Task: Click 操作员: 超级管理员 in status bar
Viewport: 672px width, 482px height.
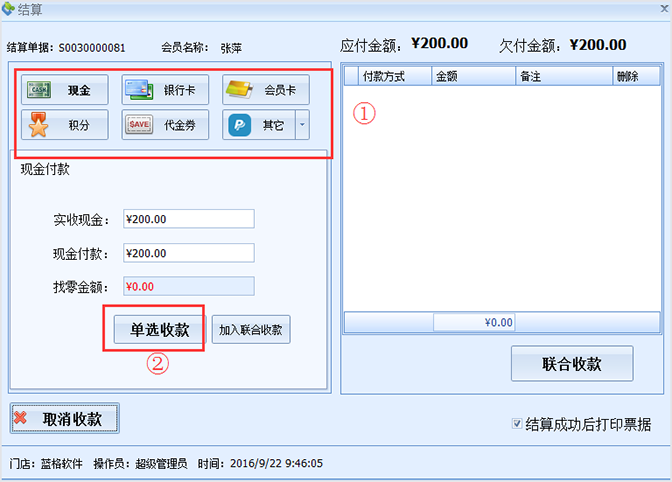Action: [x=140, y=464]
